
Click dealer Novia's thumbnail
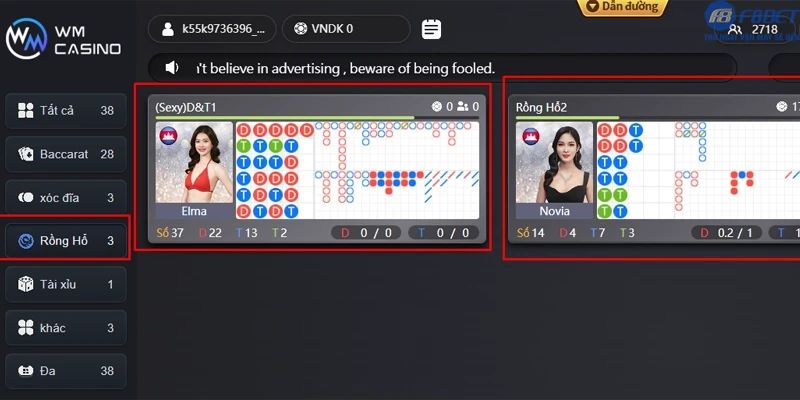point(554,170)
